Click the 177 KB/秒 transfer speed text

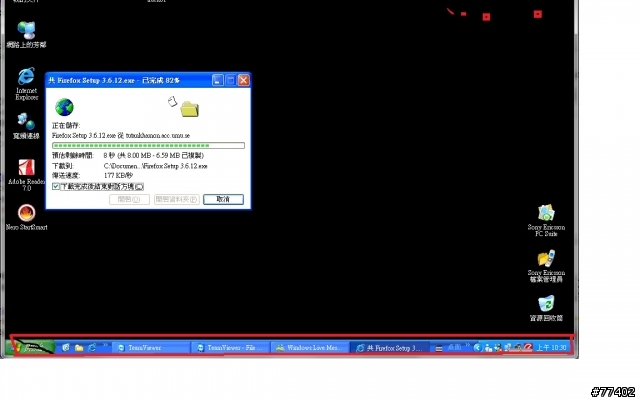pos(118,176)
